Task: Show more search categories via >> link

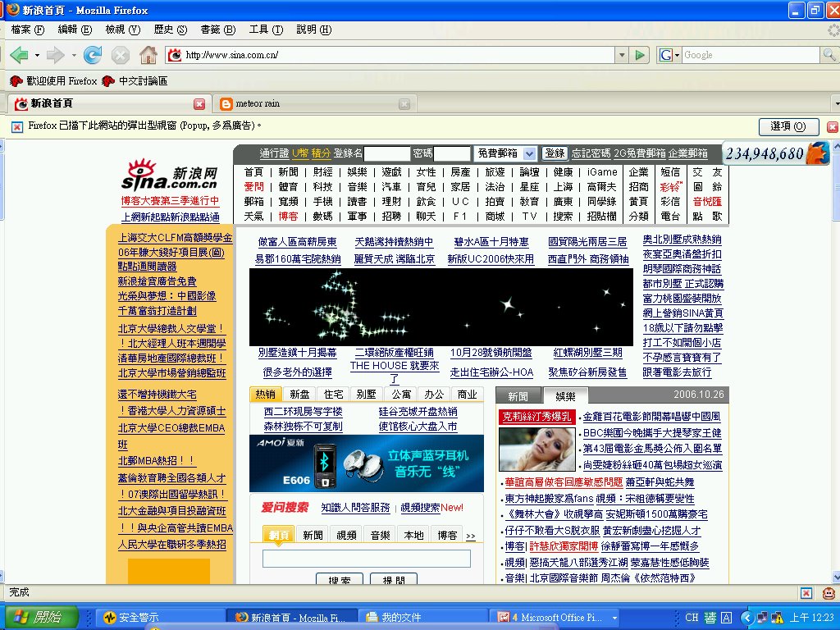Action: 470,535
